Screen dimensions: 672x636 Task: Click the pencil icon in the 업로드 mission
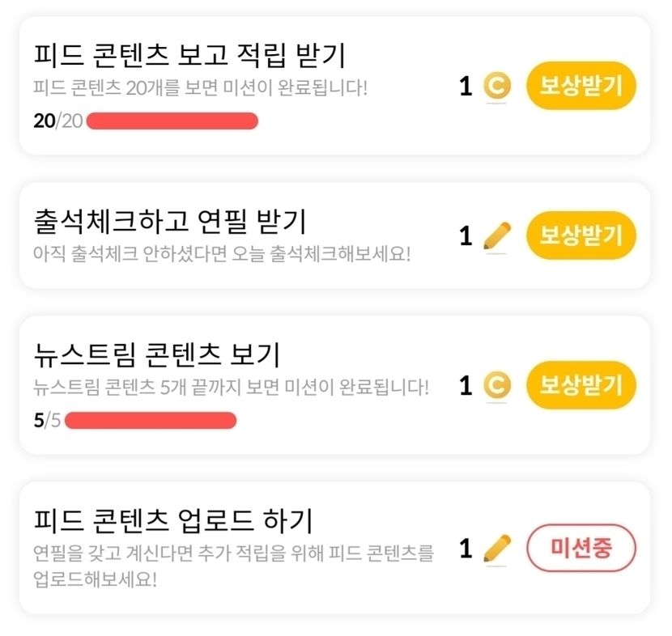pyautogui.click(x=497, y=549)
